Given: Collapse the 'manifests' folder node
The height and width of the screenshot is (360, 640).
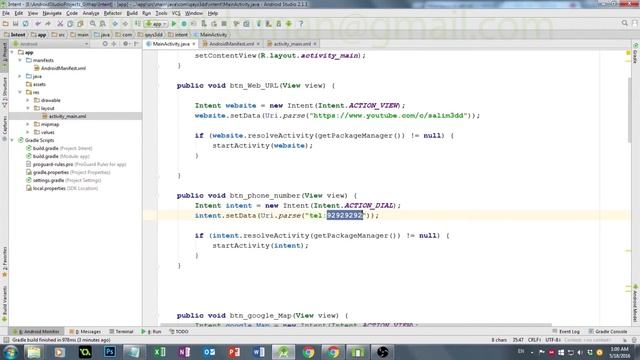Looking at the screenshot, I should coord(20,60).
